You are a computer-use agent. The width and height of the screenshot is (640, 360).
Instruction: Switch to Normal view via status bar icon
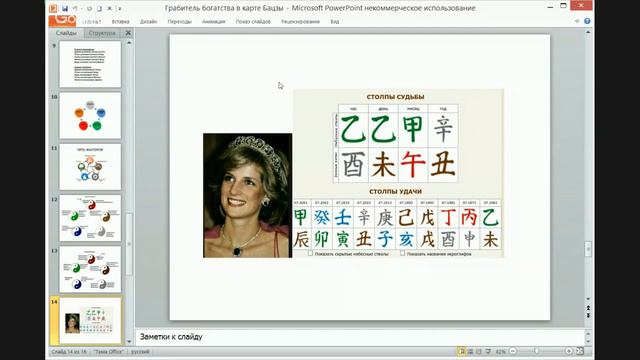[461, 351]
